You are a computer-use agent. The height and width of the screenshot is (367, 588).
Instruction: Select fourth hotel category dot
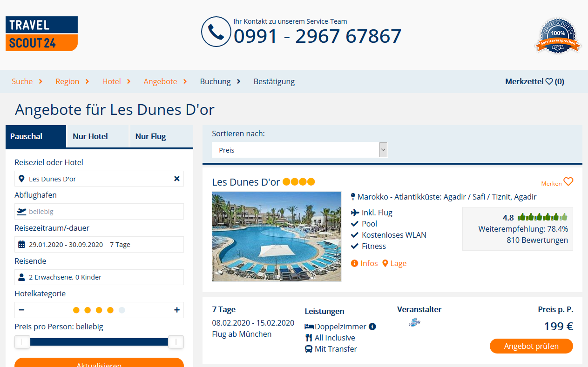pos(110,310)
